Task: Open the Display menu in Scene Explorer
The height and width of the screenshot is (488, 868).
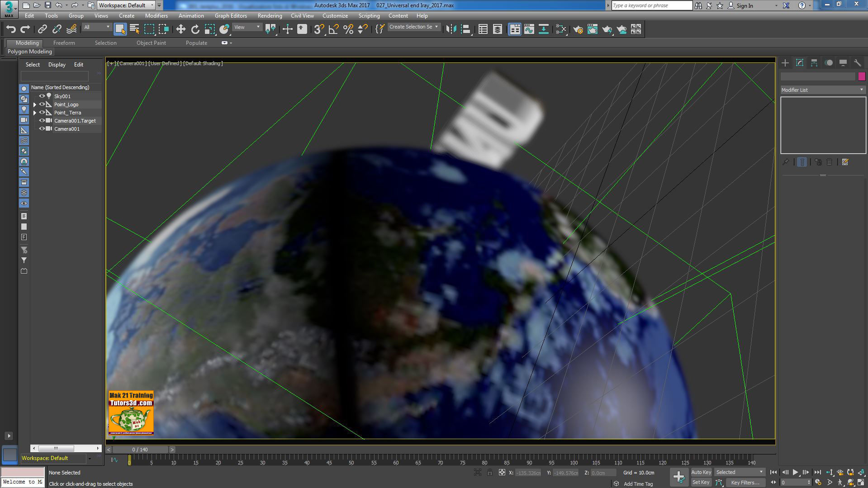Action: pyautogui.click(x=57, y=64)
